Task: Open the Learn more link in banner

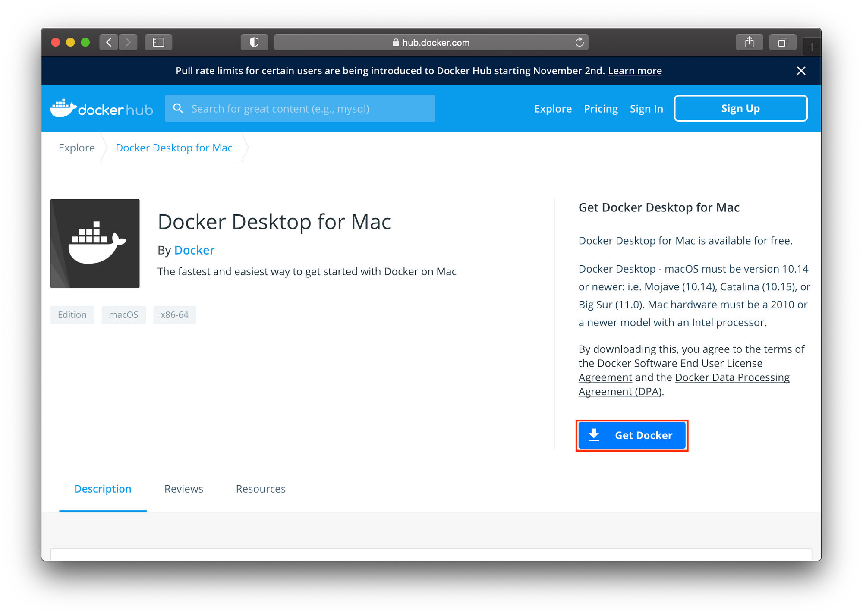Action: click(x=635, y=71)
